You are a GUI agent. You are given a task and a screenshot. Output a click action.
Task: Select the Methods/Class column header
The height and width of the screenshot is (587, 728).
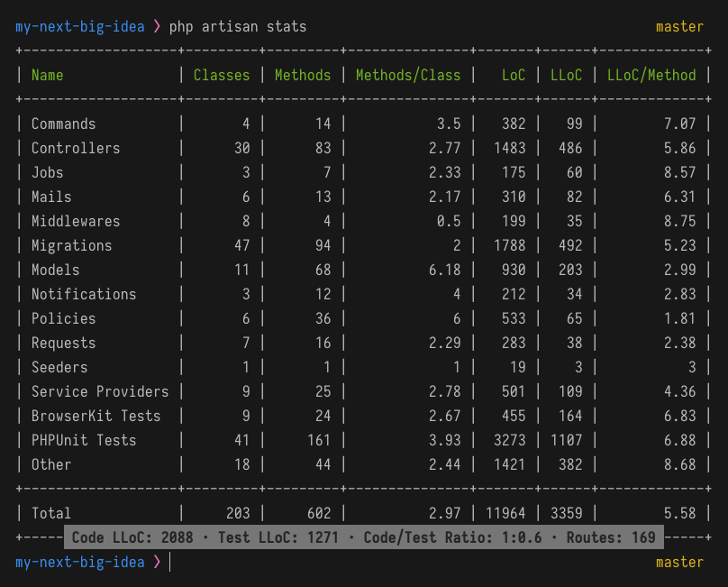tap(408, 75)
